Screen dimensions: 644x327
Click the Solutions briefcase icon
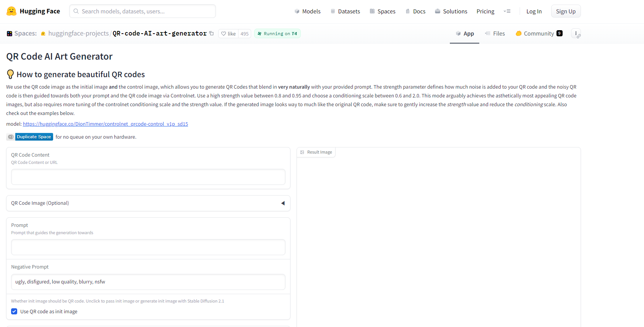click(x=438, y=11)
